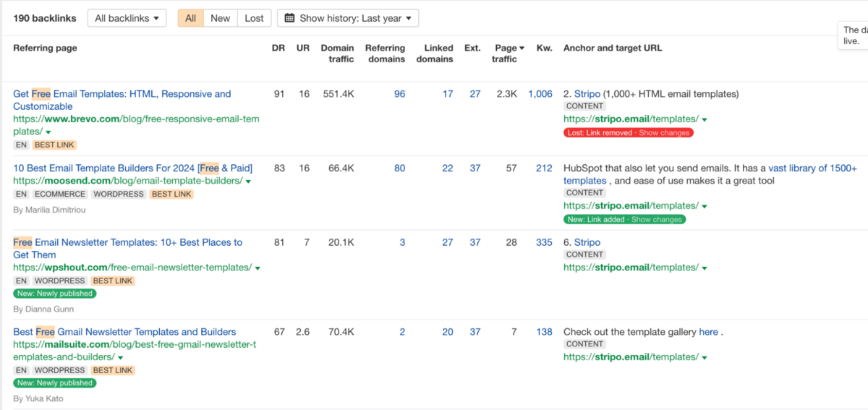This screenshot has height=410, width=868.
Task: Click the 'here' anchor link in mailsuite row
Action: (708, 332)
